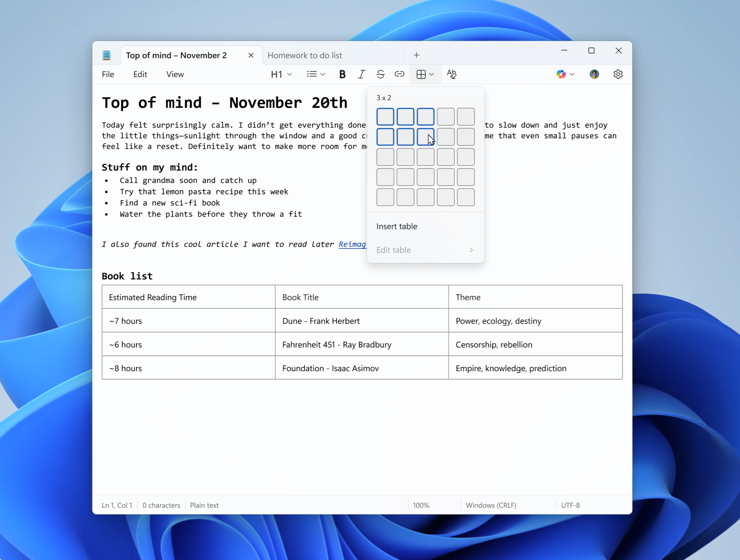
Task: Close the Top of mind tab
Action: (x=251, y=55)
